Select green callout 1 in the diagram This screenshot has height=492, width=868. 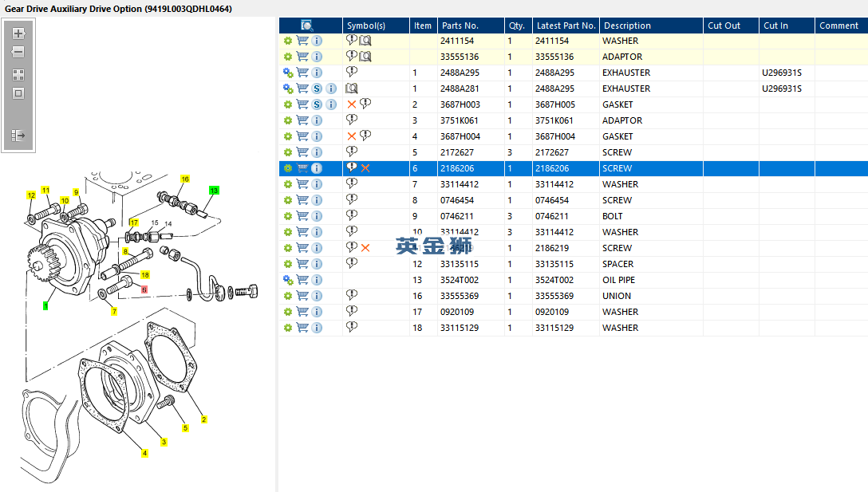click(x=45, y=306)
